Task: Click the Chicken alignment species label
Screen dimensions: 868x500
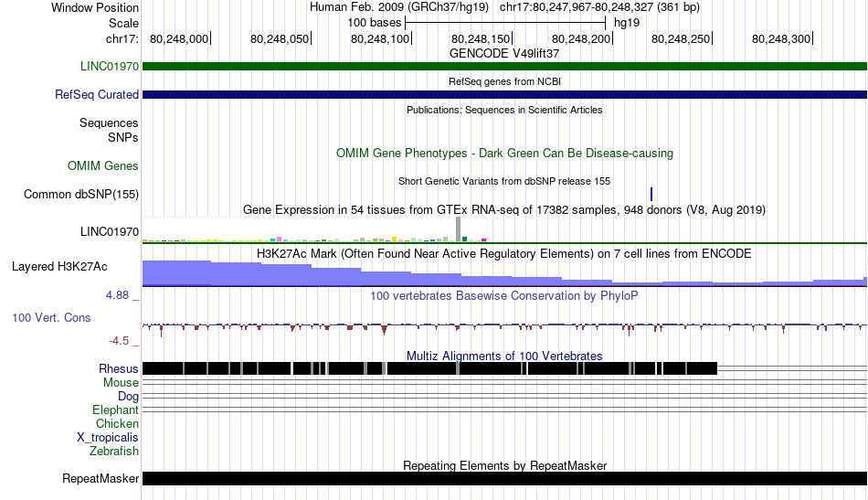Action: point(117,424)
